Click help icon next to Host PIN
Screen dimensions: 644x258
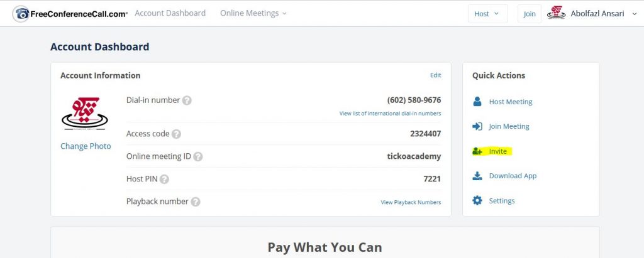click(x=164, y=180)
